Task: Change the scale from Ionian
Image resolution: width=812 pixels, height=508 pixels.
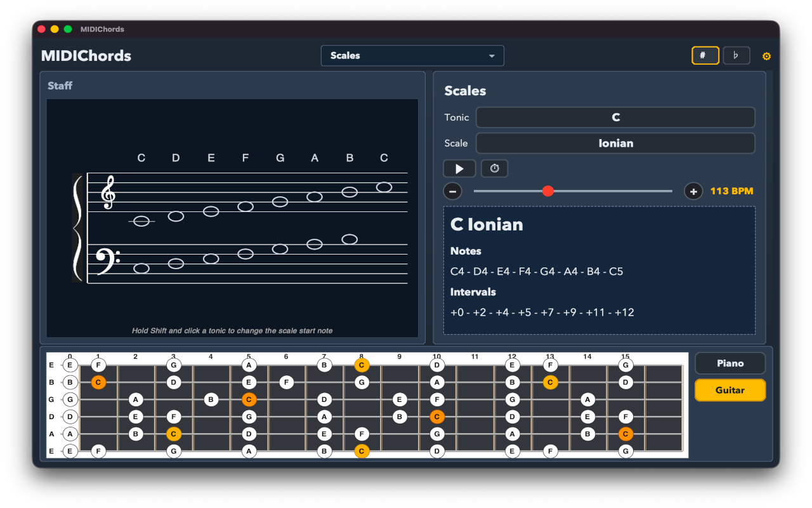Action: click(615, 143)
